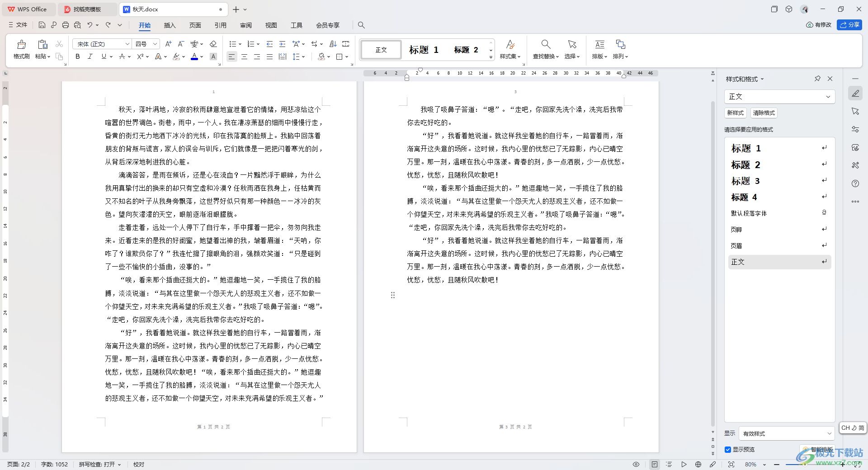Open the 有效样式 display dropdown
Viewport: 868px width, 470px height.
click(787, 433)
